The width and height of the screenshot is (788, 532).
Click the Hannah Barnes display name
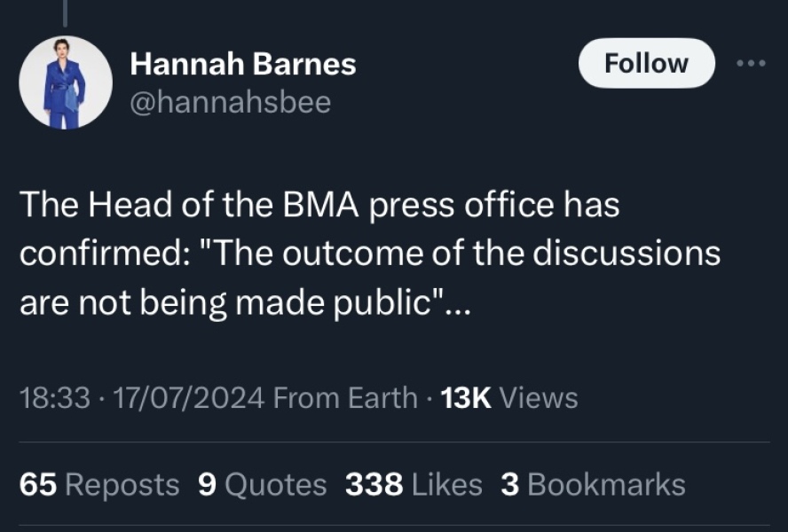tap(244, 63)
